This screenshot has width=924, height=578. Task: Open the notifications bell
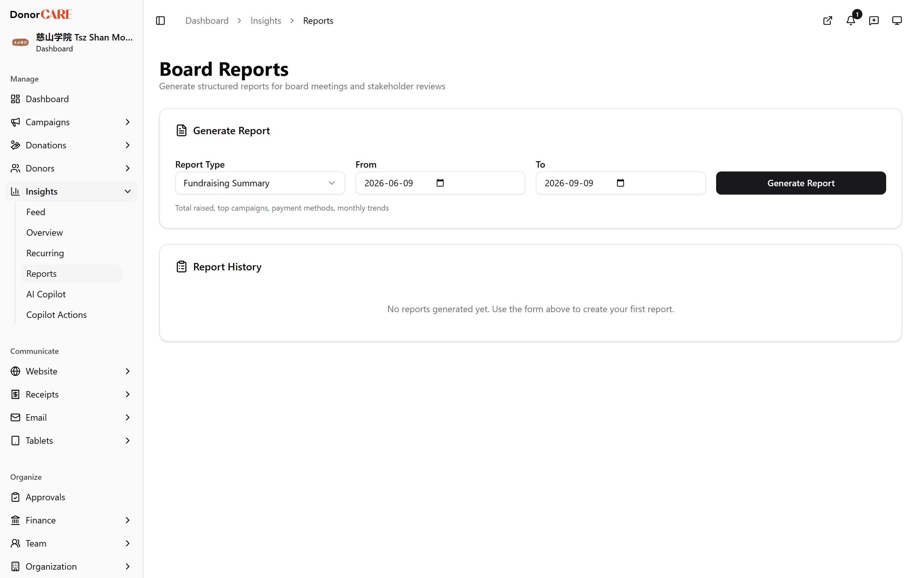click(x=851, y=21)
